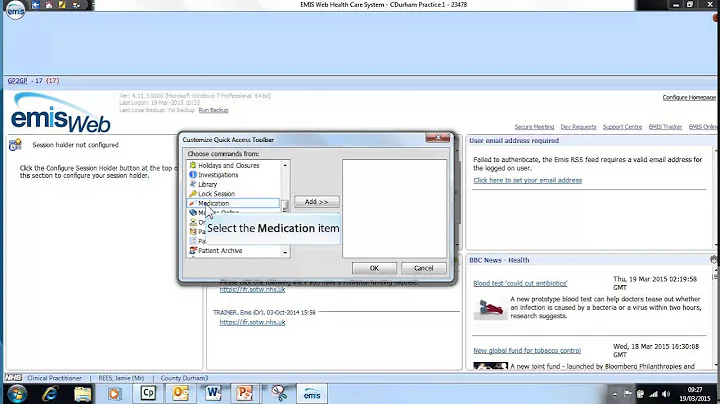Confirm dialog with OK button
Viewport: 720px width, 404px height.
point(374,268)
